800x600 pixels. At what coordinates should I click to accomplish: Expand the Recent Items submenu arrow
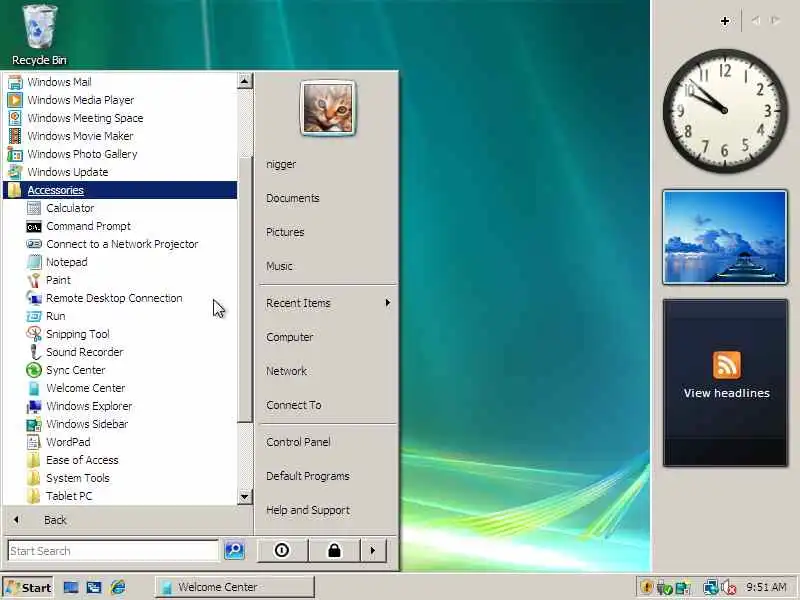(388, 303)
